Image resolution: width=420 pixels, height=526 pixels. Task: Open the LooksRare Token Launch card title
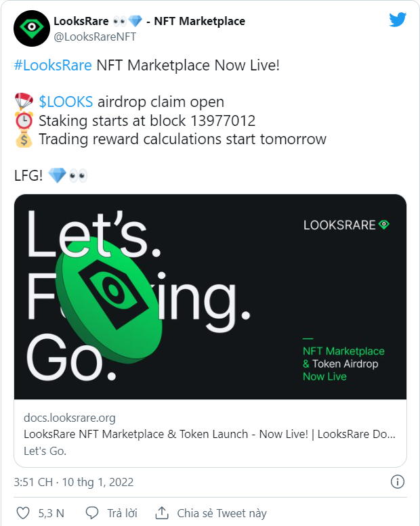[x=209, y=434]
